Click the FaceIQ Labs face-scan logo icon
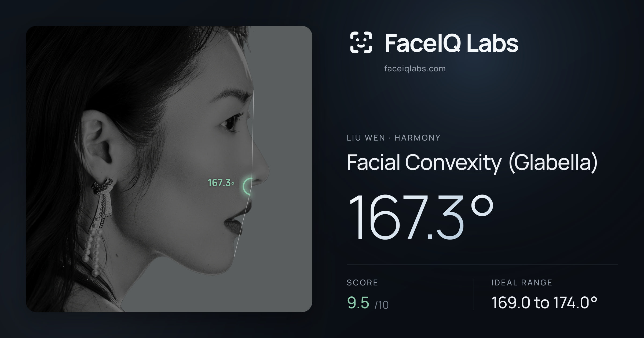644x338 pixels. [361, 42]
